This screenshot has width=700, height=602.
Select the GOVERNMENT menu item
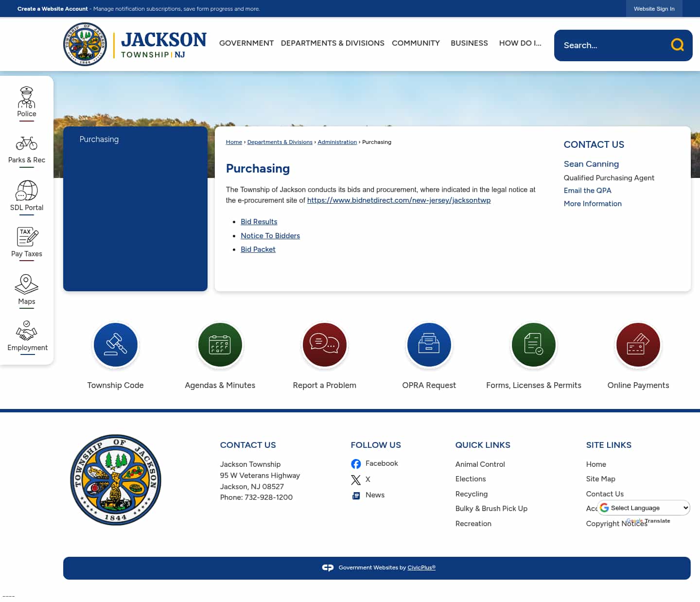pyautogui.click(x=246, y=43)
